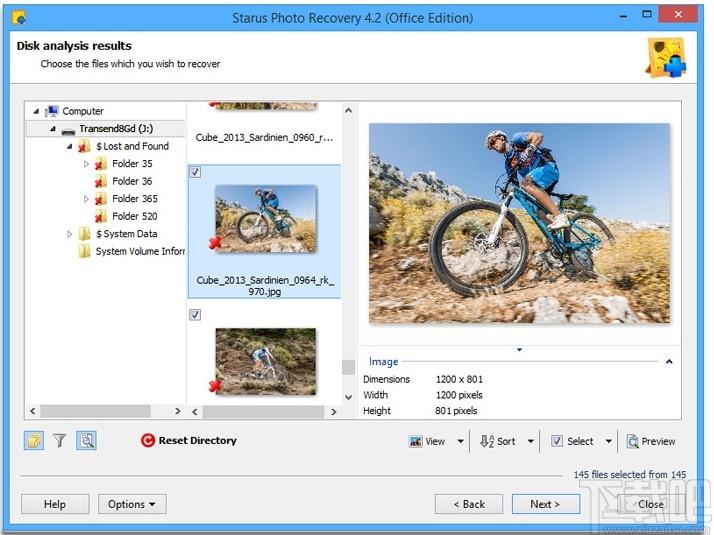714x535 pixels.
Task: Select the Cube_2013_Sardinien_0964 bike thumbnail
Action: coord(265,219)
